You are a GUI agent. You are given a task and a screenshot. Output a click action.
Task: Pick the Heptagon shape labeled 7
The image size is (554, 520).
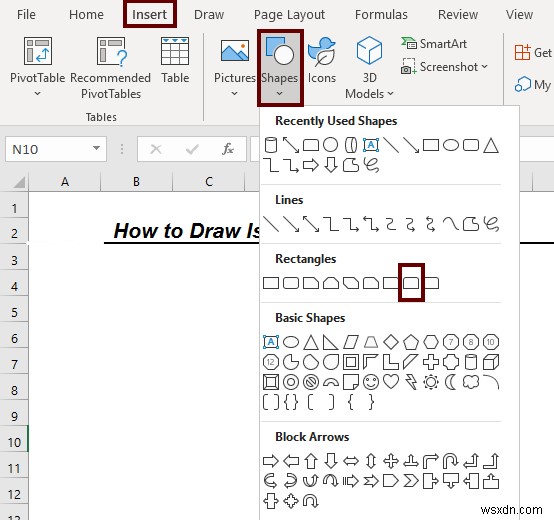451,342
